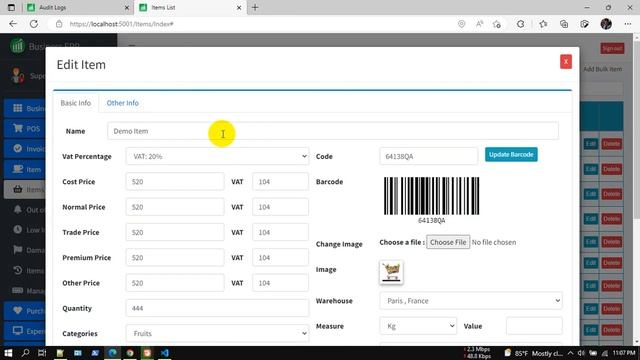Screen dimensions: 640x360
Task: Open Windows taskbar search
Action: (x=25, y=353)
